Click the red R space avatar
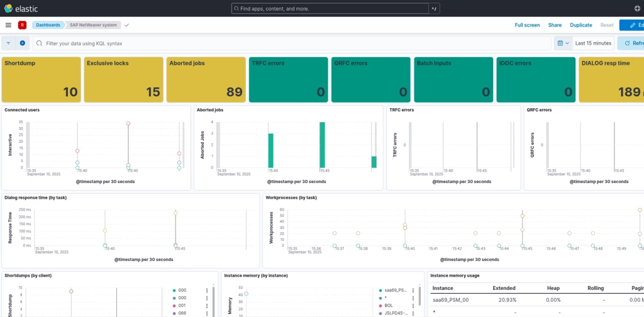The width and height of the screenshot is (644, 317). click(x=22, y=25)
